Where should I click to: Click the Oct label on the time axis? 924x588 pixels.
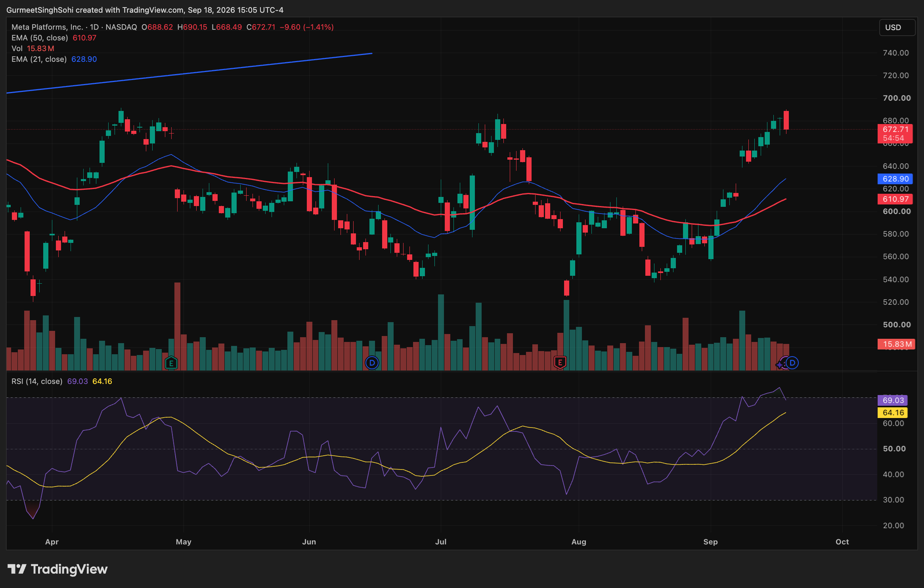tap(842, 542)
